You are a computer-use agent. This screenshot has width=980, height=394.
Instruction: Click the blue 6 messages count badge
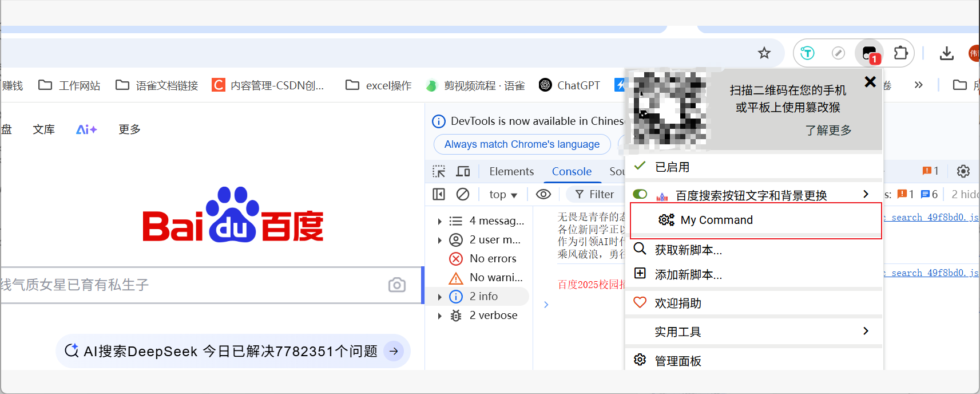[x=929, y=194]
